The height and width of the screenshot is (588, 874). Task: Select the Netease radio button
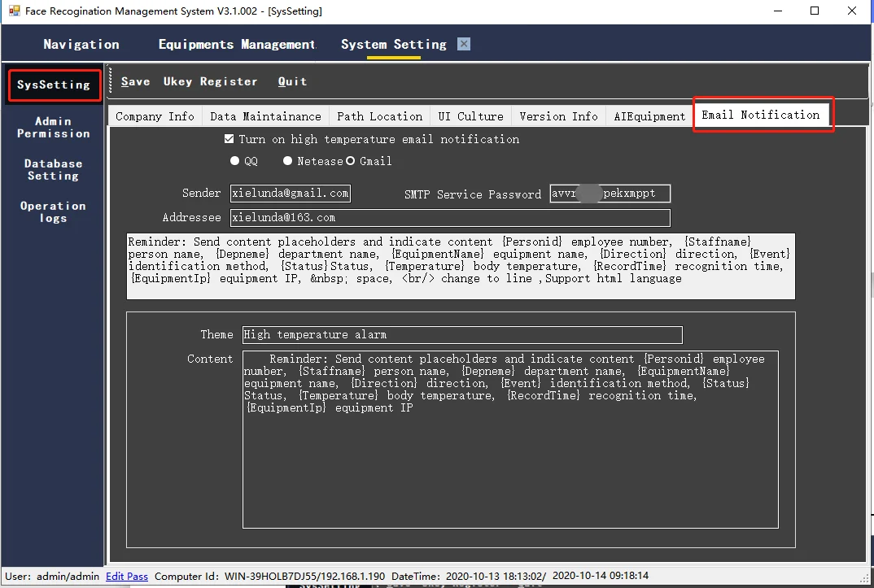pyautogui.click(x=287, y=161)
